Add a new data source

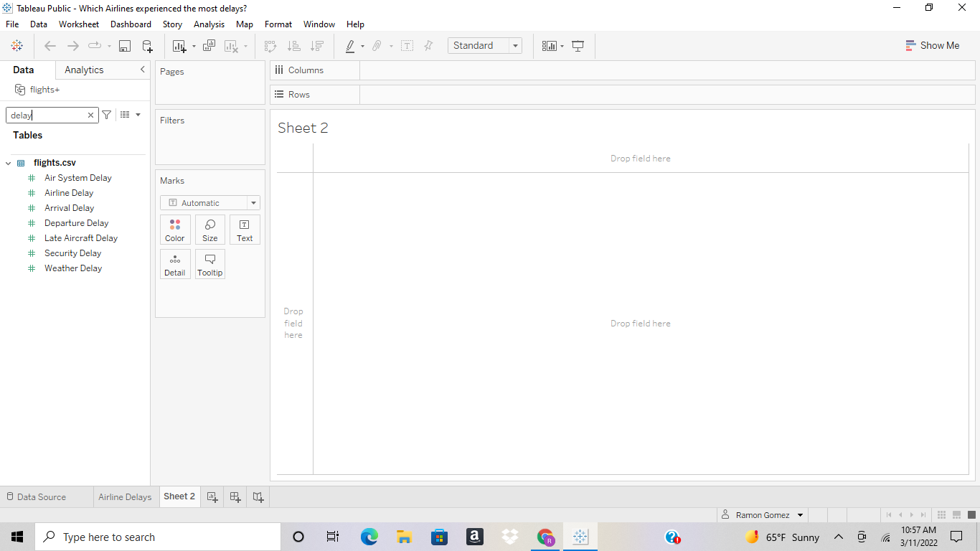[x=147, y=46]
